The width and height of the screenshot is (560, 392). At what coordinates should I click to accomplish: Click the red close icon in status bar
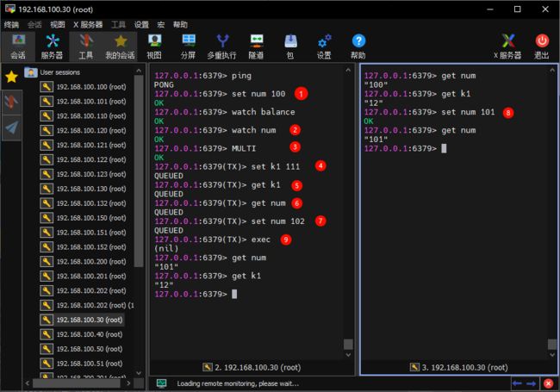pos(548,383)
